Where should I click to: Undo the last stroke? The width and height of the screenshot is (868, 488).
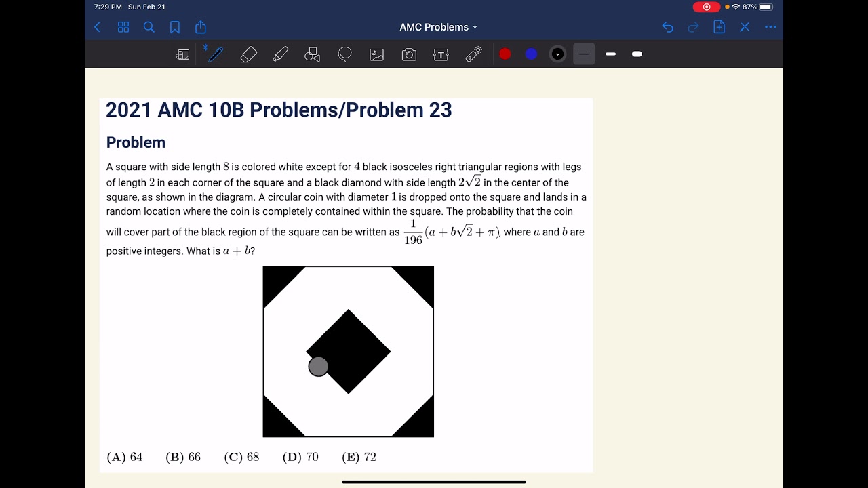point(668,27)
